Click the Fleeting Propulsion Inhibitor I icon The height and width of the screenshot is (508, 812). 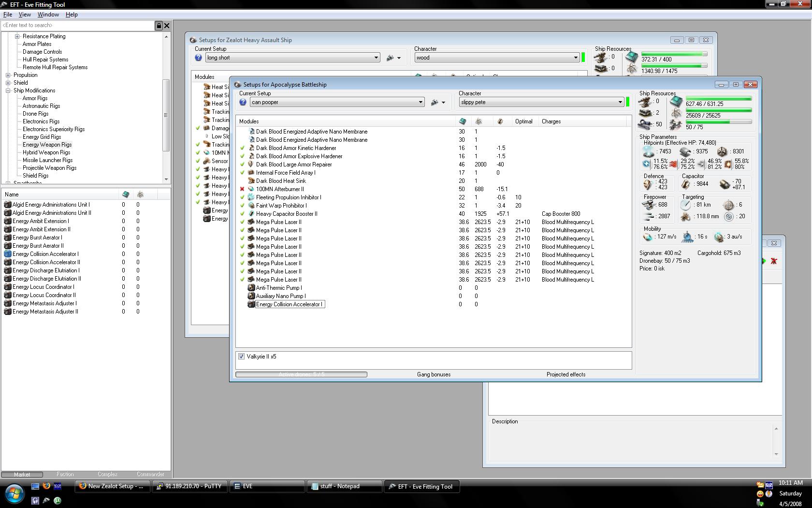[x=251, y=197]
